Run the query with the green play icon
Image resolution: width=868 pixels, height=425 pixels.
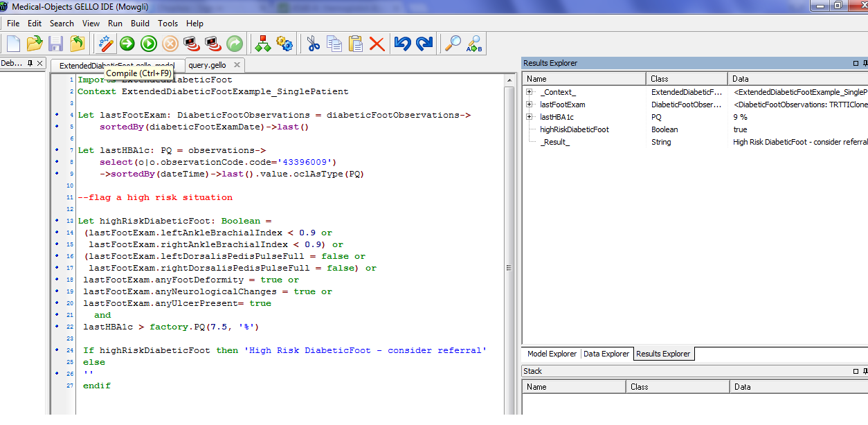pos(149,44)
